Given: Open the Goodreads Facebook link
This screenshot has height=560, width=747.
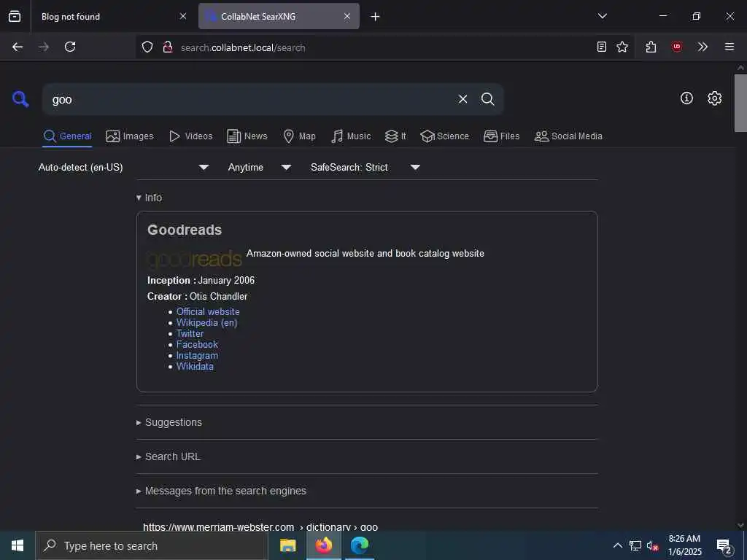Looking at the screenshot, I should coord(197,344).
